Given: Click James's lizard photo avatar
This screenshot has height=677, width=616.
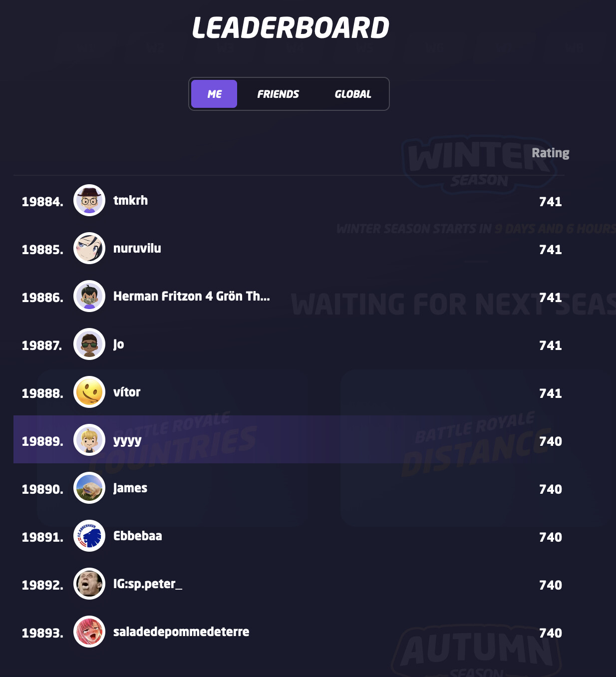Looking at the screenshot, I should 89,488.
